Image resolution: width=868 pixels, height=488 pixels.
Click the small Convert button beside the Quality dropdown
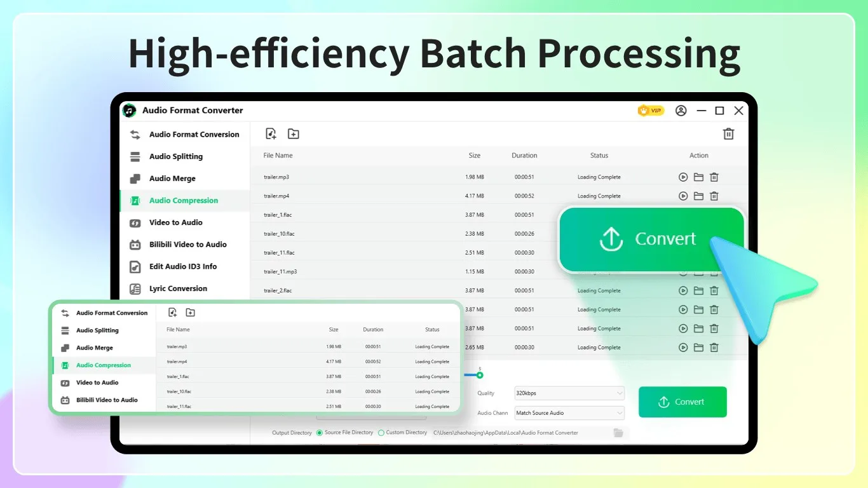pyautogui.click(x=682, y=402)
